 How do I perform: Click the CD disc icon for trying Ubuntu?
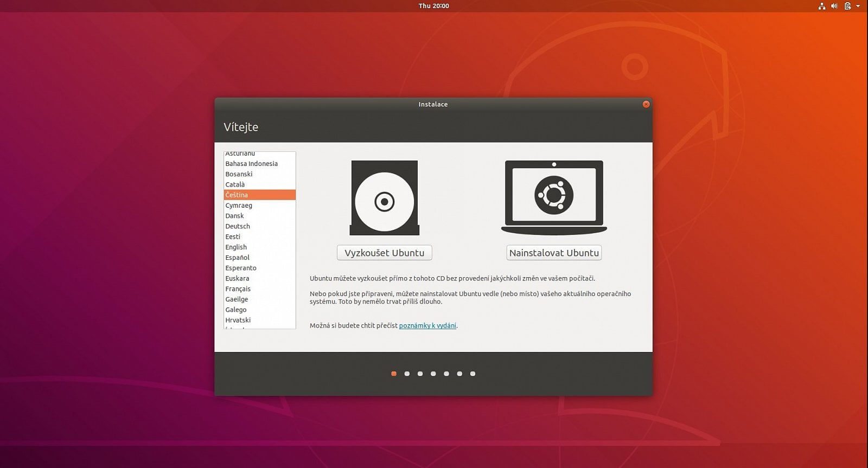click(385, 198)
